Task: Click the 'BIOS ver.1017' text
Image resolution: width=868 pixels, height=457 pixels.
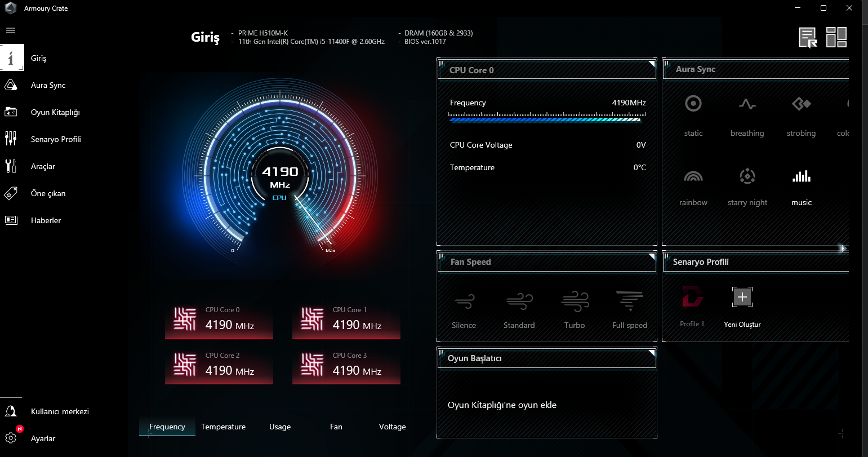Action: (425, 42)
